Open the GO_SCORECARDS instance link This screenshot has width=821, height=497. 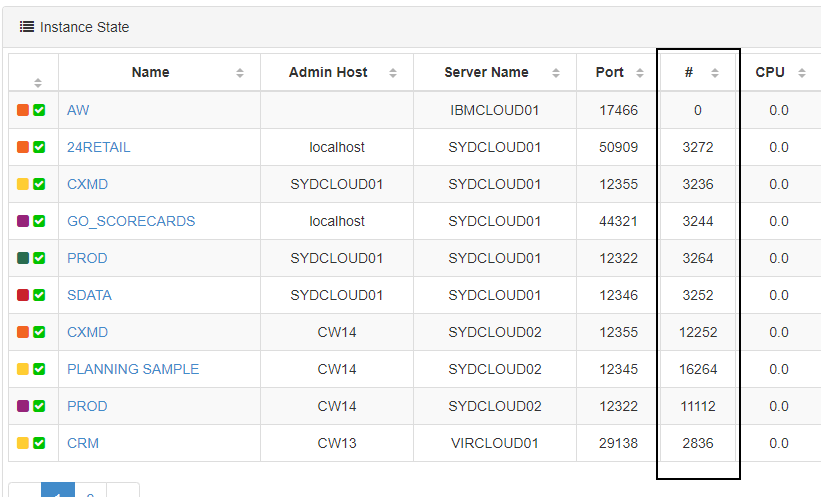coord(131,221)
